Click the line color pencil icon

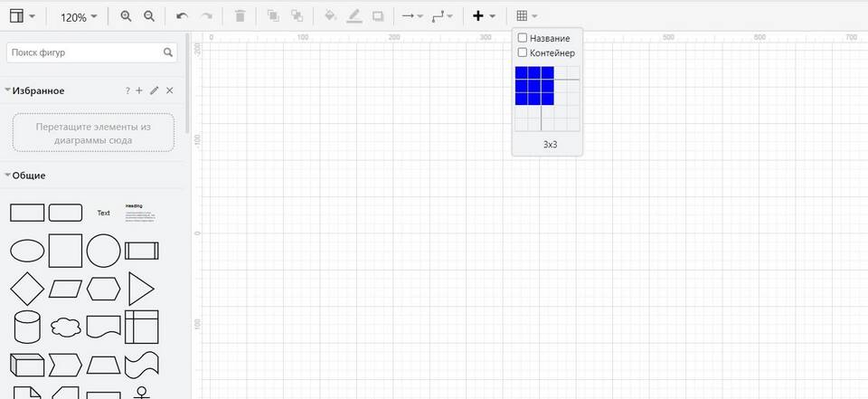(x=354, y=16)
